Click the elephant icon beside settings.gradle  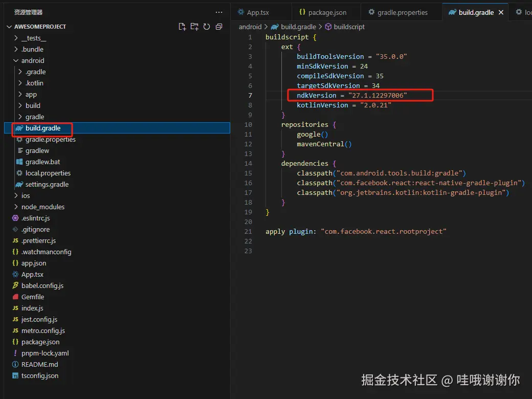19,185
